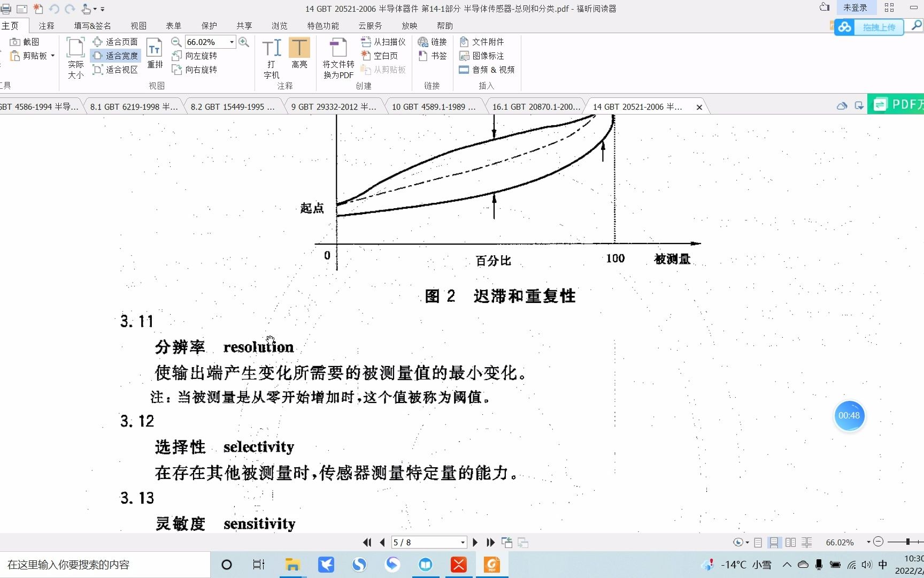Open the page number dropdown showing 5/8
The width and height of the screenshot is (924, 578).
461,542
